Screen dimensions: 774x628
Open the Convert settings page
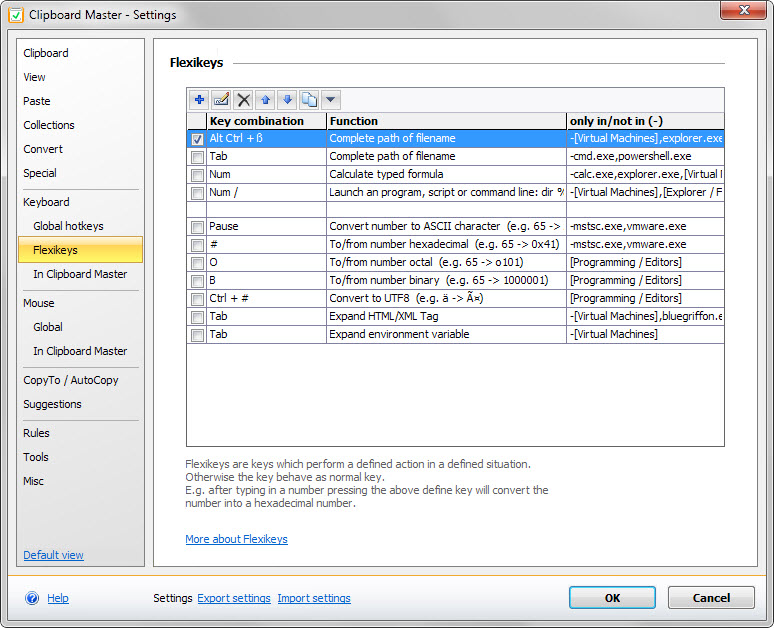tap(43, 149)
